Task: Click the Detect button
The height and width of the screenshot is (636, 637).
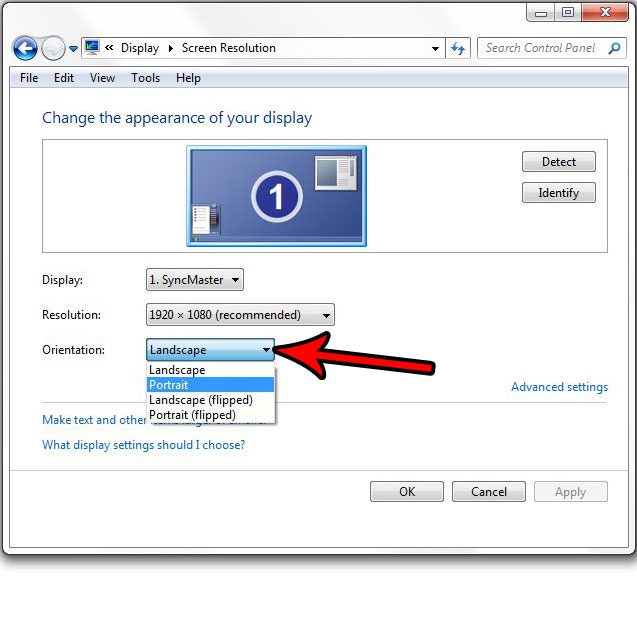Action: (x=559, y=162)
